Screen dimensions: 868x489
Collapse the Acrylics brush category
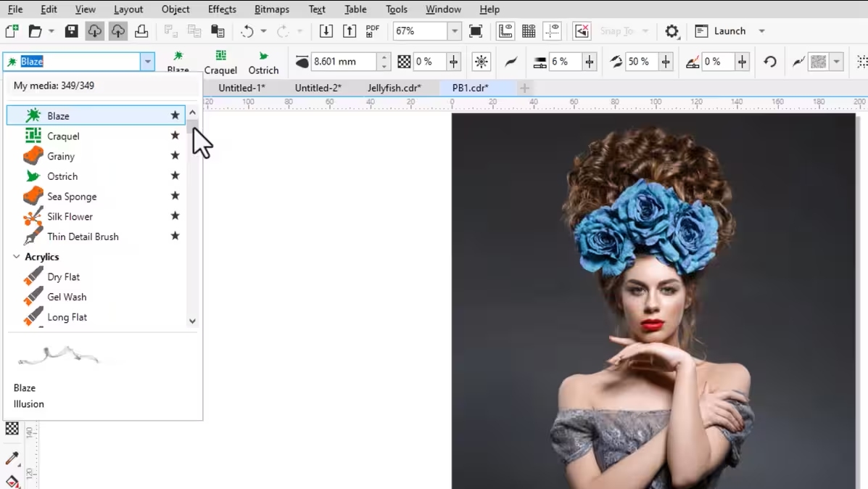point(17,257)
